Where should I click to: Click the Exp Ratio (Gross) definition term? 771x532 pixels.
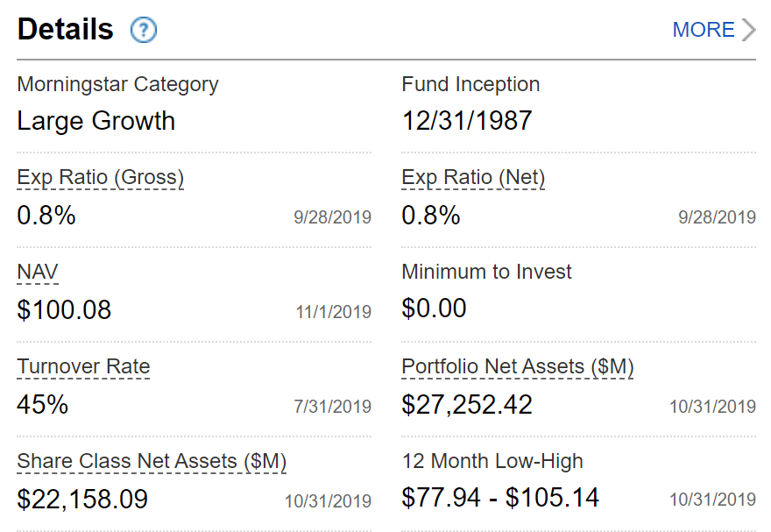(x=101, y=178)
